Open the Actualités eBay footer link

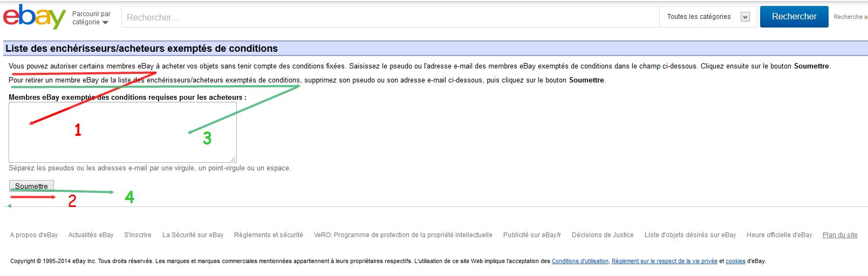pyautogui.click(x=91, y=235)
